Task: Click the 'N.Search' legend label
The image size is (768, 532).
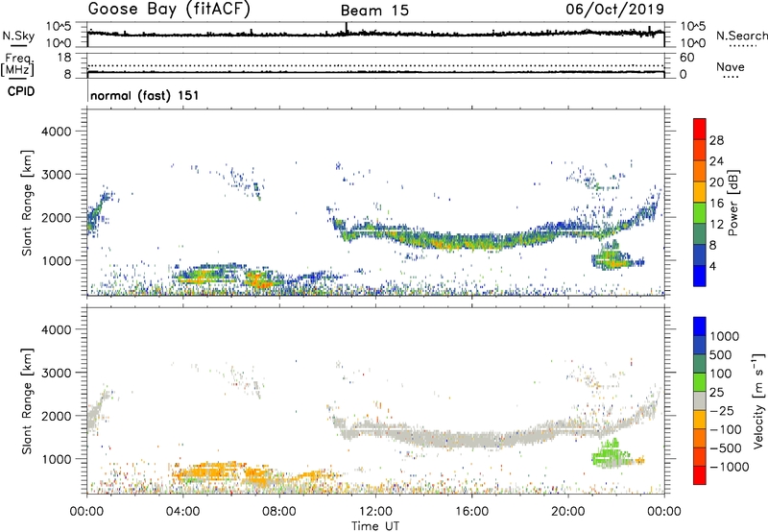Action: [742, 36]
